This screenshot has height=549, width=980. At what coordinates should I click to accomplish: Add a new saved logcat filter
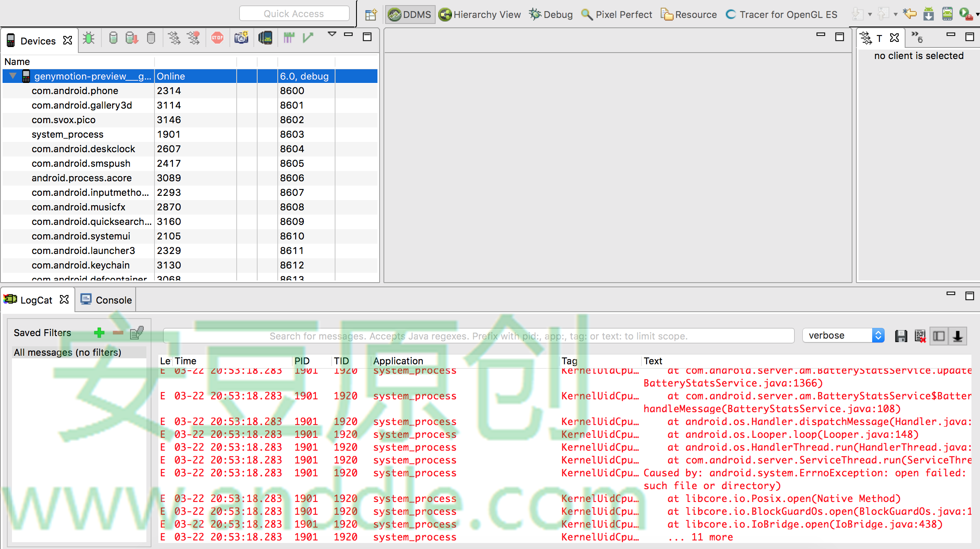coord(99,333)
